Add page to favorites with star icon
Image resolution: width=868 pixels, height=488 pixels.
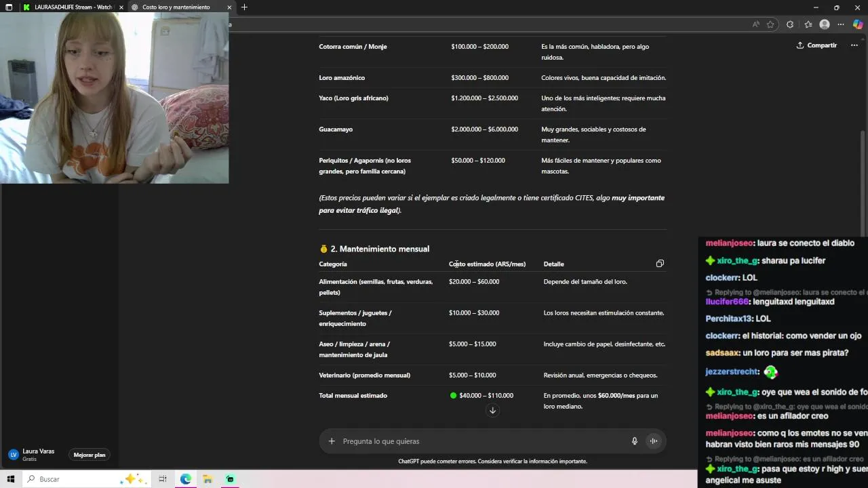pos(770,24)
